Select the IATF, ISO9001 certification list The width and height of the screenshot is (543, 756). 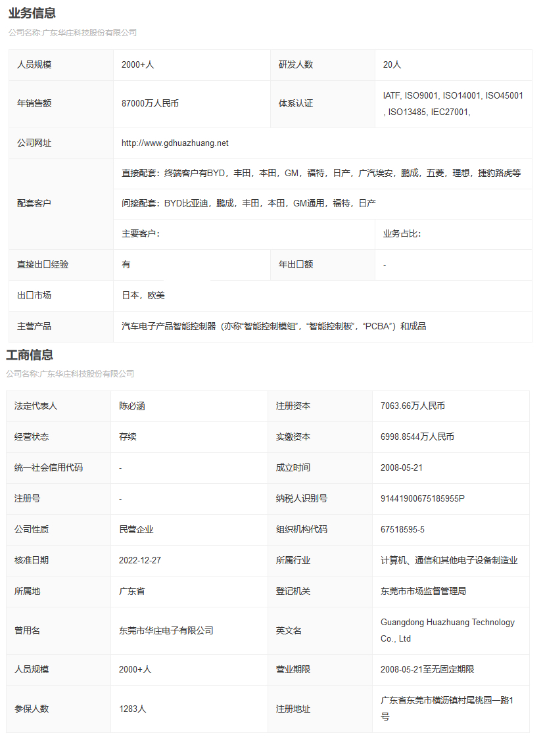[453, 104]
